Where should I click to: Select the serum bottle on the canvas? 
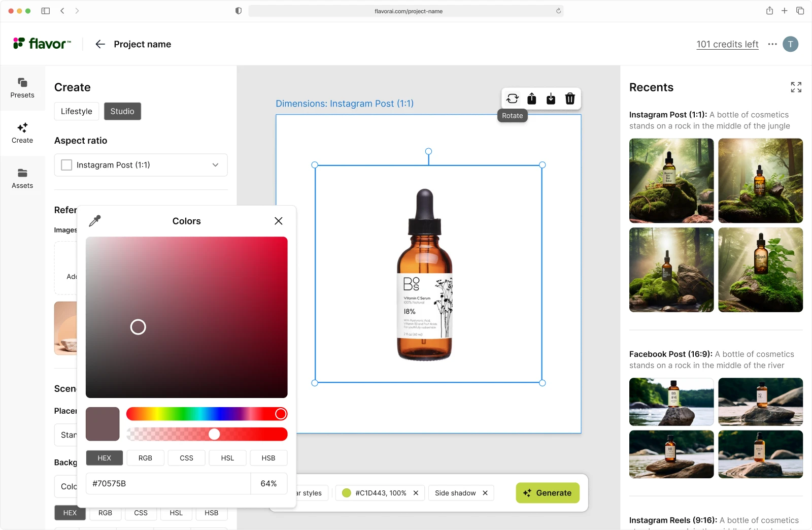424,275
